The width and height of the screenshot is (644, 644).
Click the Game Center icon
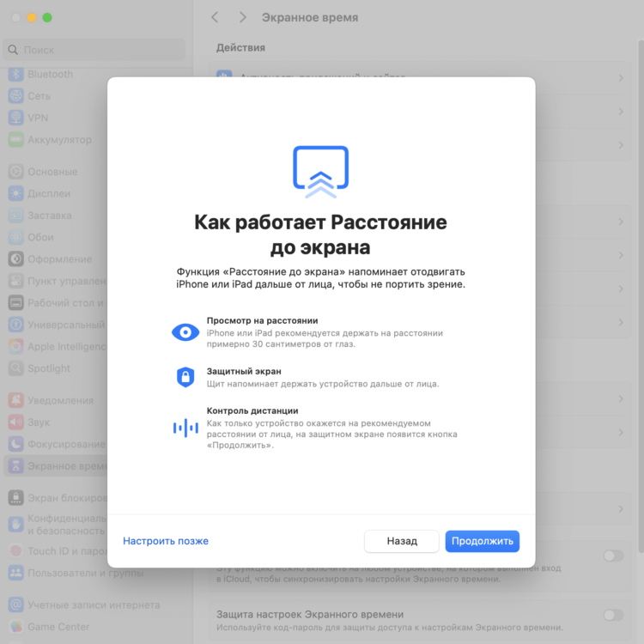pyautogui.click(x=16, y=626)
